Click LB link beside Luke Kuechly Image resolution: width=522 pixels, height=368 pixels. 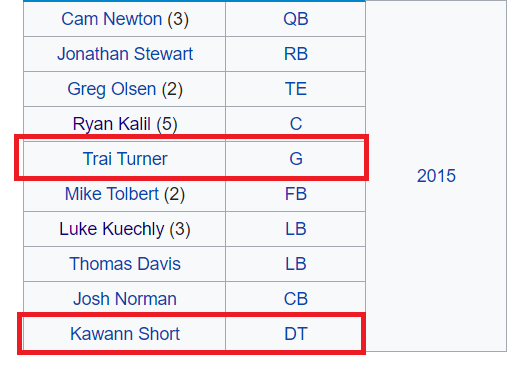(296, 229)
